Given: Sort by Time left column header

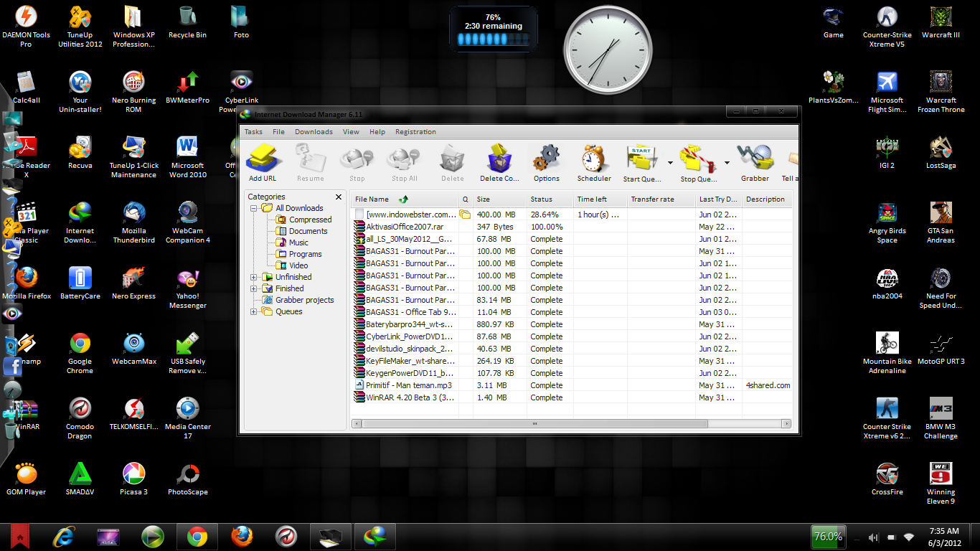Looking at the screenshot, I should tap(600, 199).
